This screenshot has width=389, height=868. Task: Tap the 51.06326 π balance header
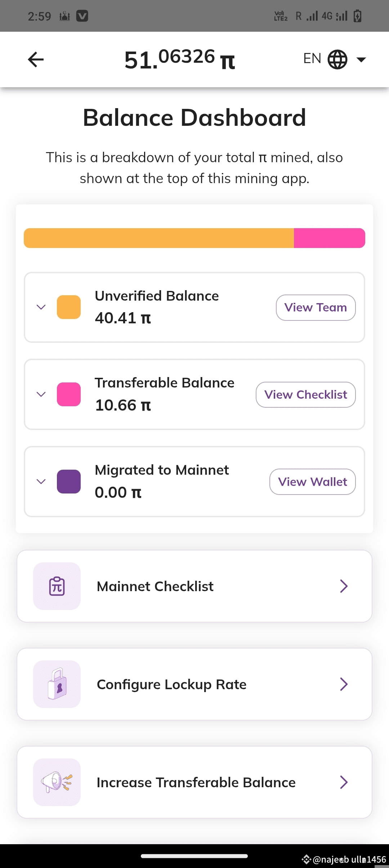[179, 59]
